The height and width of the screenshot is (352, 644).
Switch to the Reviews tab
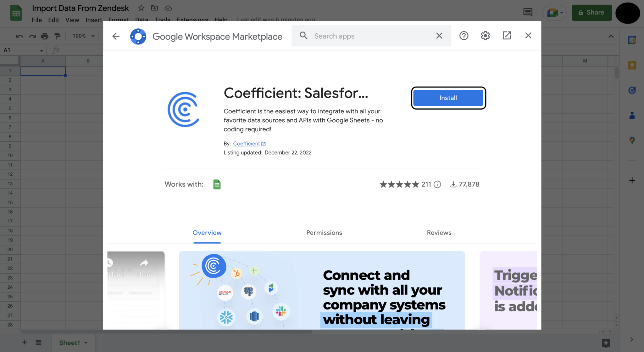point(439,233)
